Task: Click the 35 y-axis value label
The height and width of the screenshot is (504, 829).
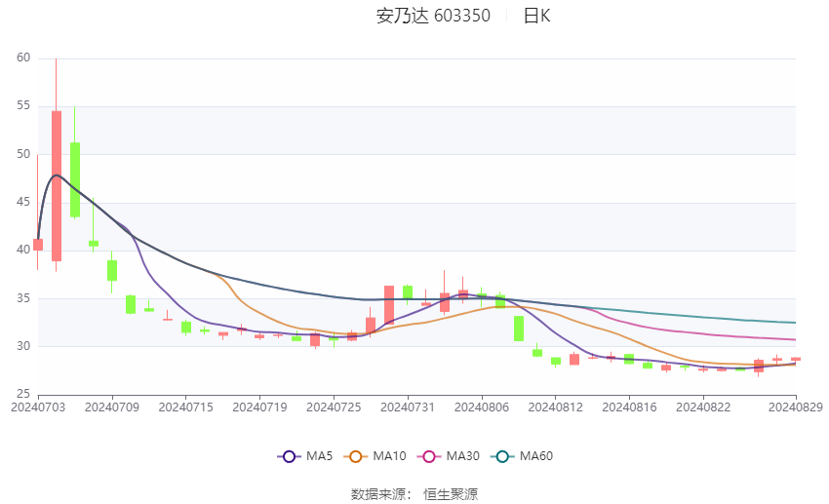Action: 23,298
